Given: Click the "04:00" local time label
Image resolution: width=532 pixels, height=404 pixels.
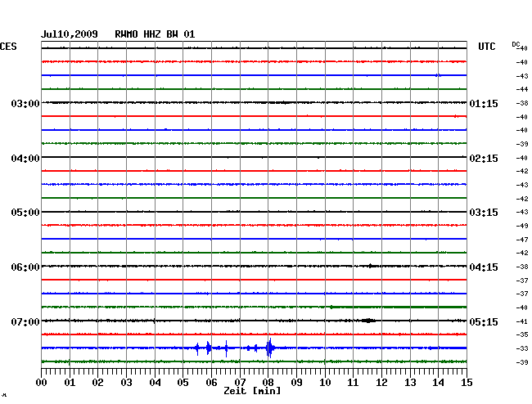Looking at the screenshot, I should coord(25,159).
